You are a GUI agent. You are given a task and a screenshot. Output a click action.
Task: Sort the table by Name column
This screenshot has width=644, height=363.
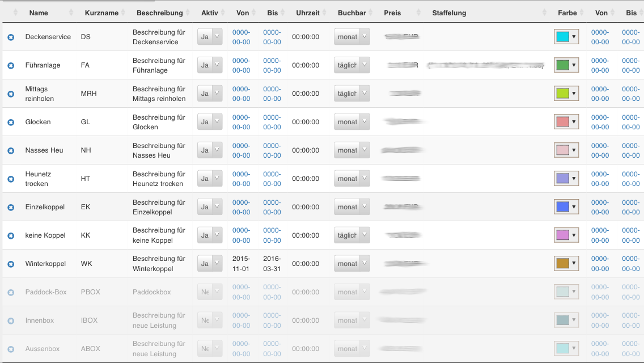(39, 12)
